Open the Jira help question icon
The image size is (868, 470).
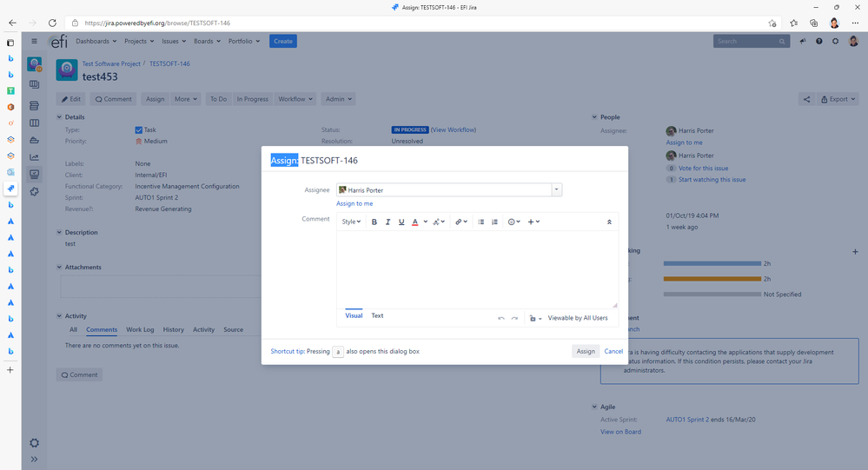tap(819, 42)
